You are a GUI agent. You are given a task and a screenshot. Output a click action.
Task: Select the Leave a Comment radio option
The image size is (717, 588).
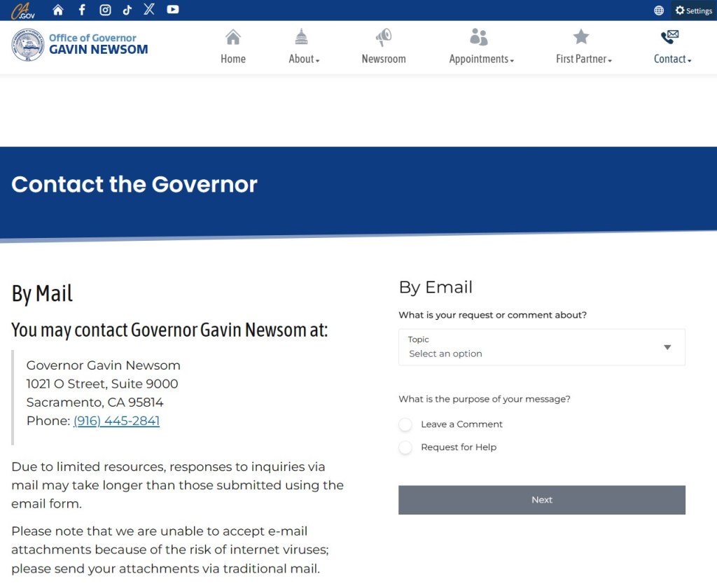pyautogui.click(x=405, y=424)
